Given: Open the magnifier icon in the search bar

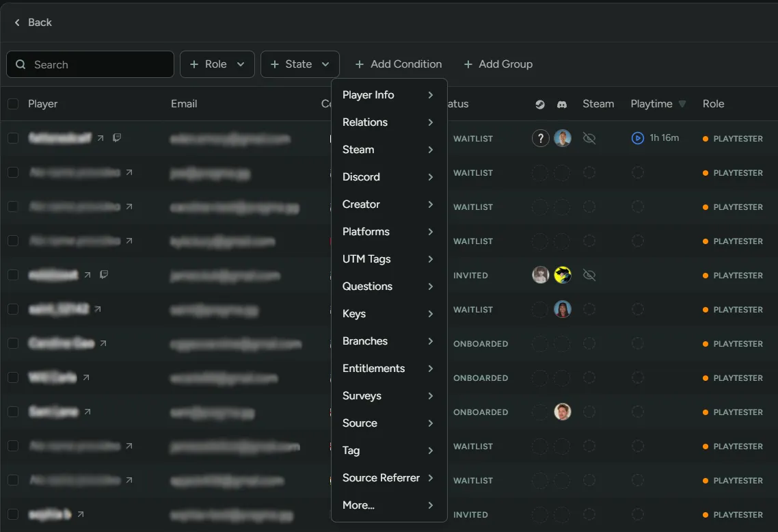Looking at the screenshot, I should (21, 64).
